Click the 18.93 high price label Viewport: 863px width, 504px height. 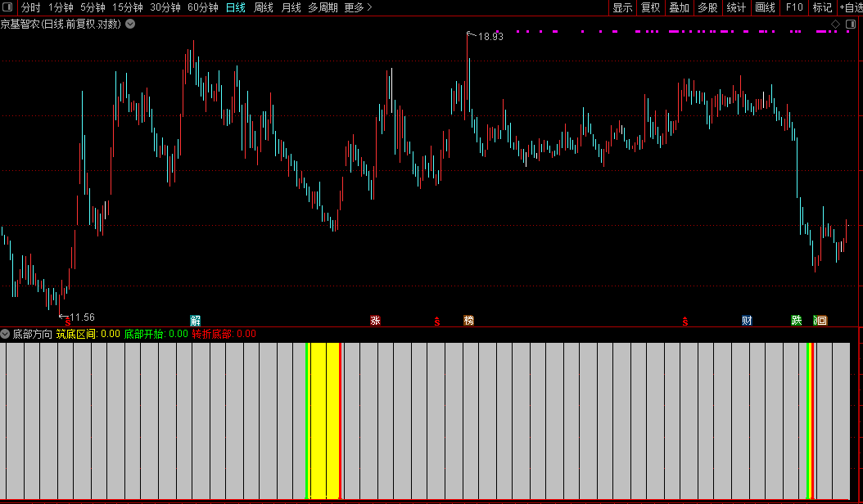490,37
